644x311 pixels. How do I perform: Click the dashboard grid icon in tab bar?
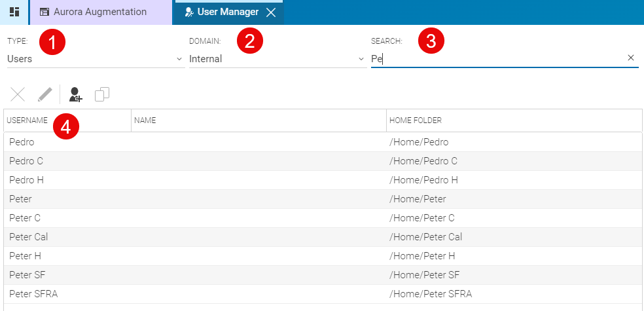point(14,12)
